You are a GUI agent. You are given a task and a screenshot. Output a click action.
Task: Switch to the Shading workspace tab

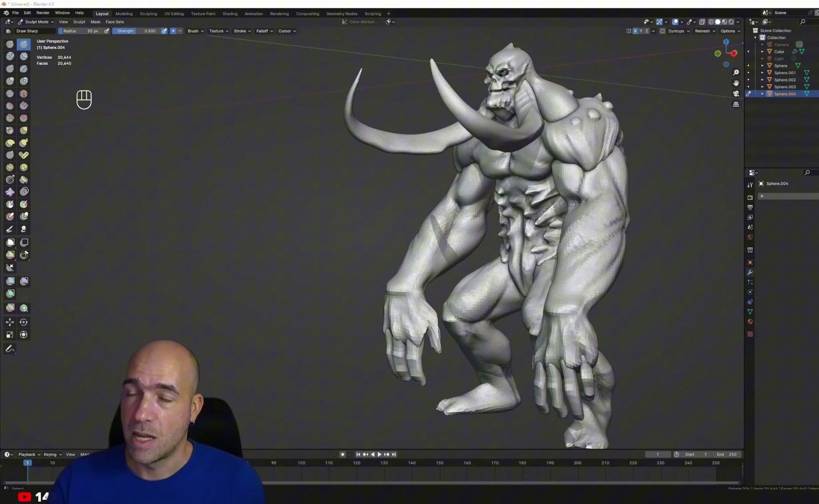(x=230, y=14)
